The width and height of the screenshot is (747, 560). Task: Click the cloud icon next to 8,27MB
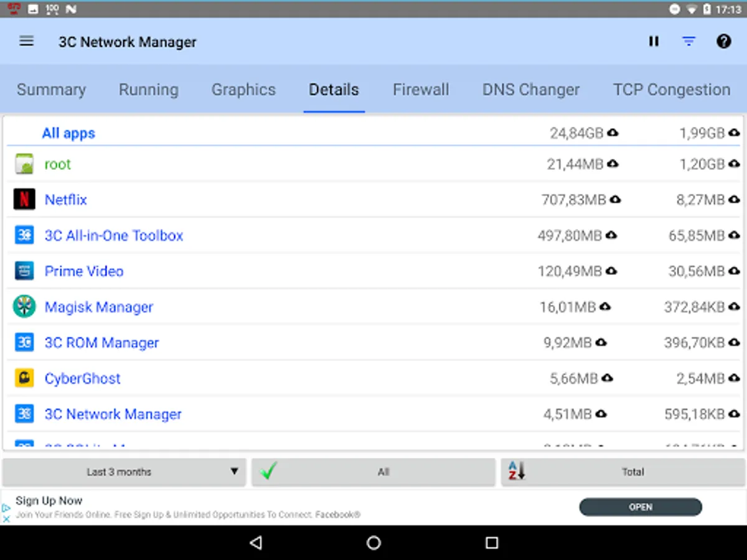tap(735, 200)
